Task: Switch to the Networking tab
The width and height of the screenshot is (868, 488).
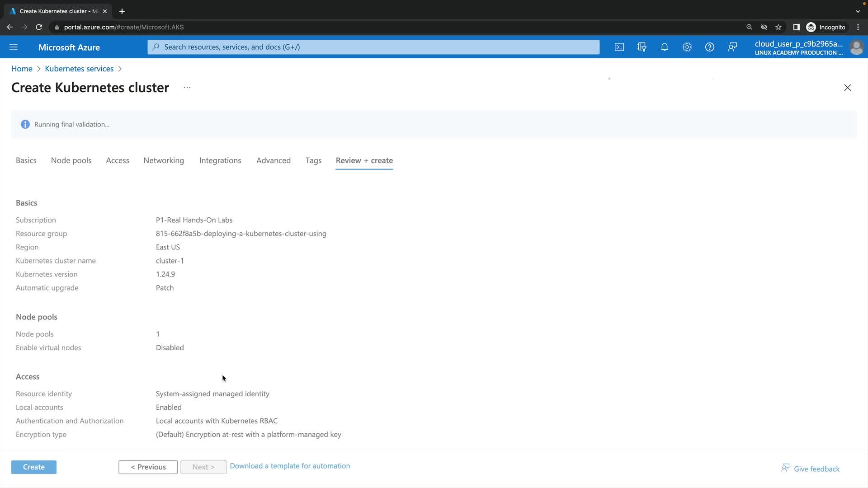Action: click(x=164, y=160)
